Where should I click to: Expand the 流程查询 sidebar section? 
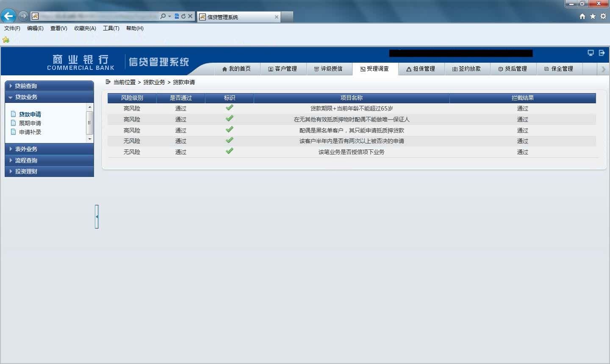pyautogui.click(x=49, y=160)
